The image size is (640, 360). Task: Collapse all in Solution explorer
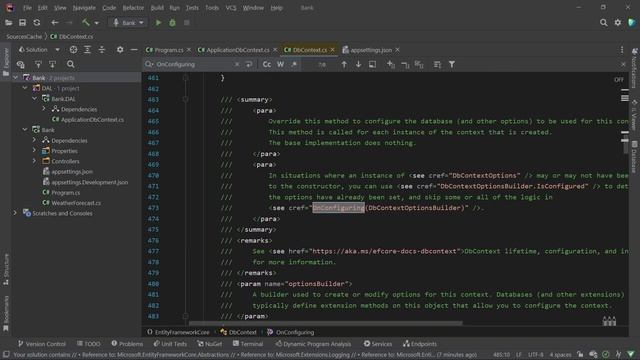click(102, 50)
